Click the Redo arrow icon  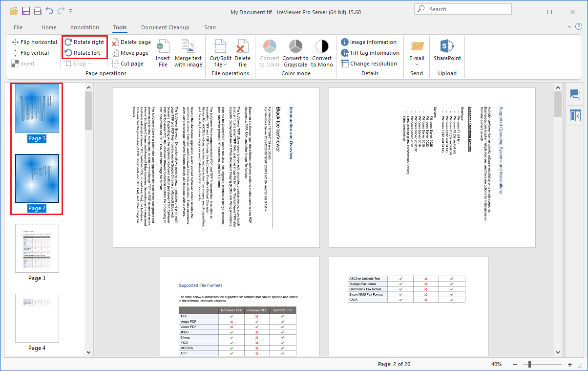pos(61,10)
